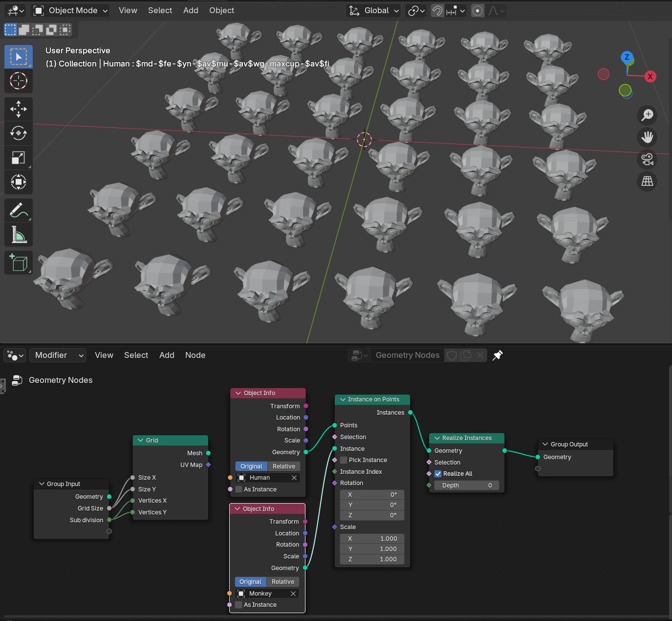Toggle camera view icon
This screenshot has width=672, height=621.
tap(647, 159)
